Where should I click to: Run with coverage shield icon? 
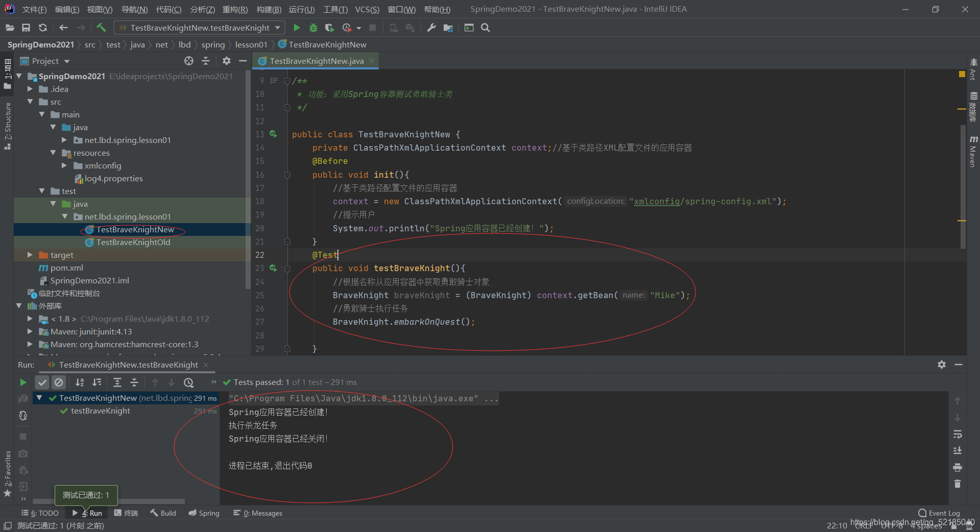click(330, 28)
